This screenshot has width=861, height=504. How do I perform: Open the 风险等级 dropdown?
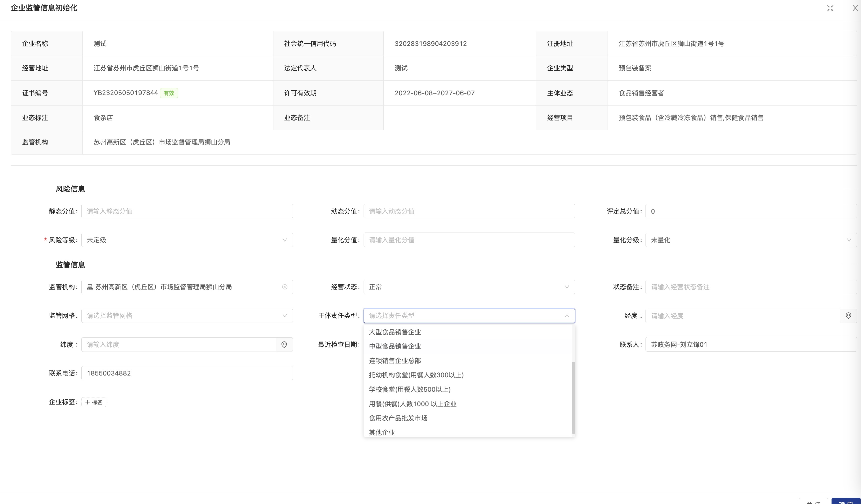point(187,240)
